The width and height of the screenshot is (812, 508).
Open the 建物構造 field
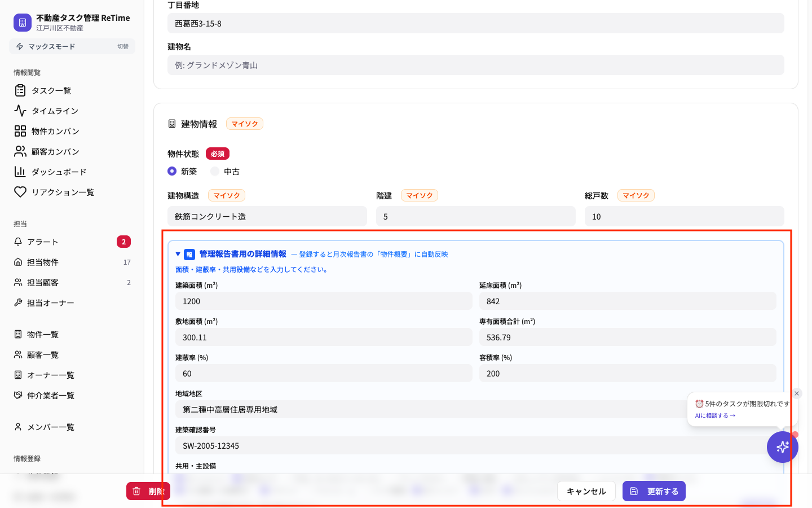pyautogui.click(x=267, y=216)
